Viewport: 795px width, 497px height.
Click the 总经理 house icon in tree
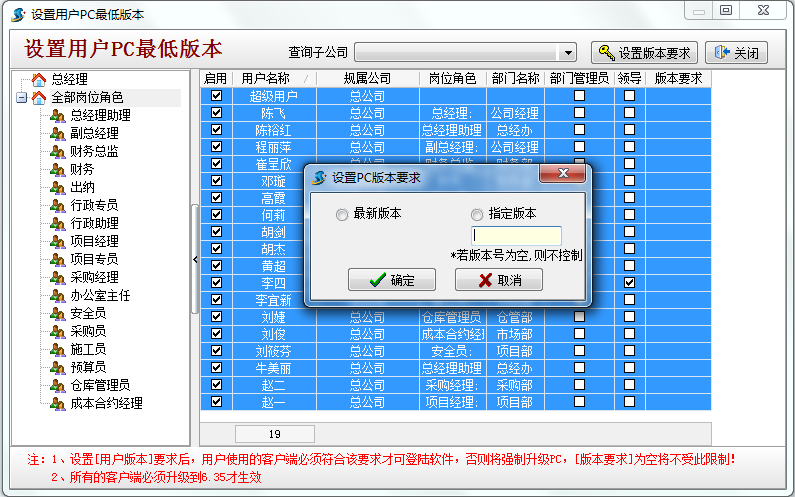click(x=39, y=79)
